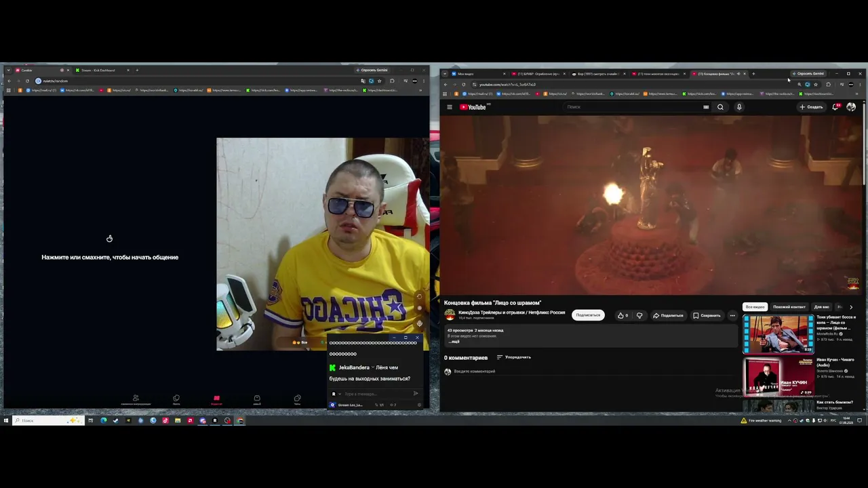Open the Иван Кучин recommended video thumbnail

tap(778, 376)
